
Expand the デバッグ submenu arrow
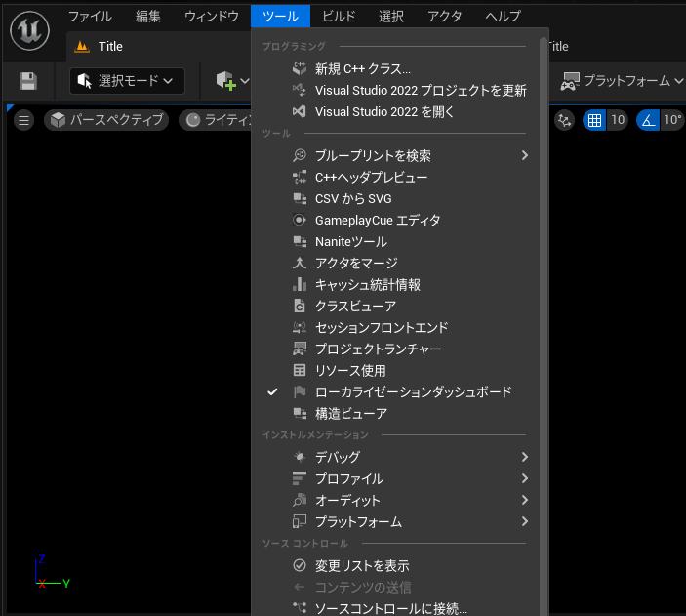tap(525, 457)
